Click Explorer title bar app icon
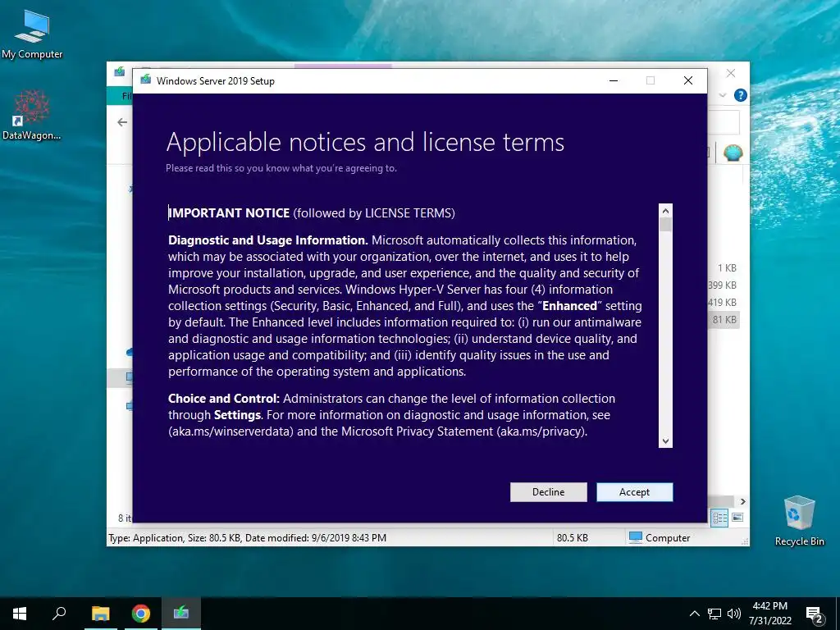The width and height of the screenshot is (840, 630). pos(120,72)
